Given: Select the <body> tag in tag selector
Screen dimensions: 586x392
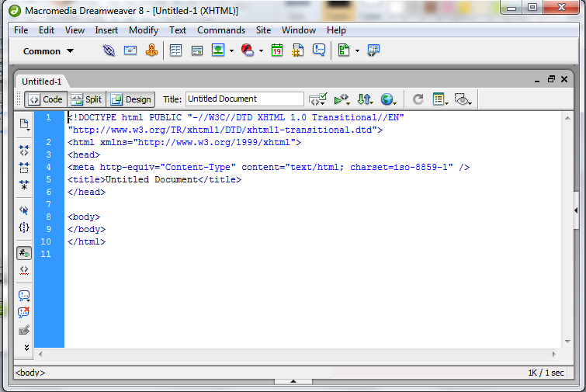Looking at the screenshot, I should (x=30, y=373).
